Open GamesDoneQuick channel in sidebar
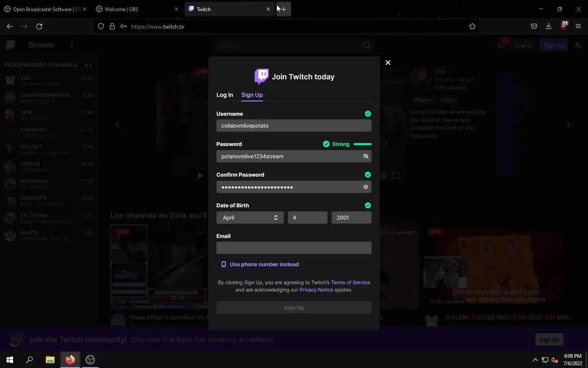 click(49, 98)
